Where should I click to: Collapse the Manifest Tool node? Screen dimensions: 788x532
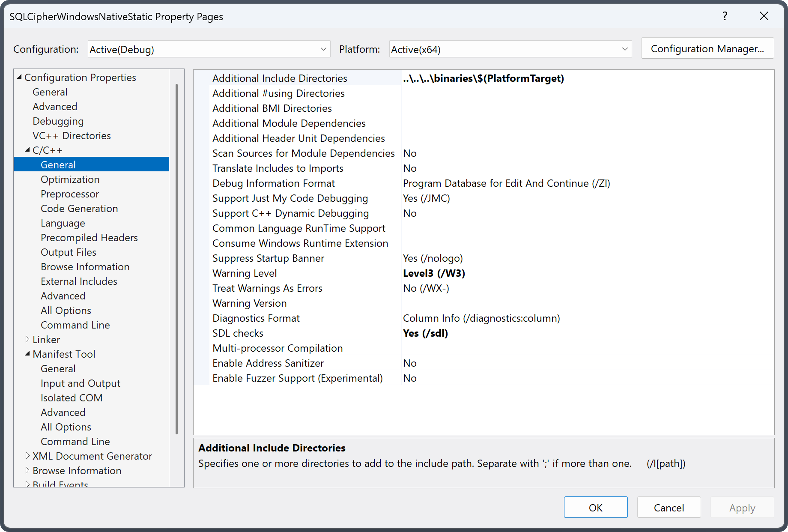click(27, 354)
